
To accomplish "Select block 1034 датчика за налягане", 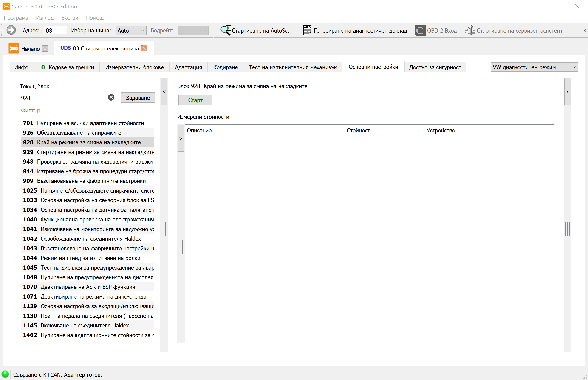I will (88, 210).
